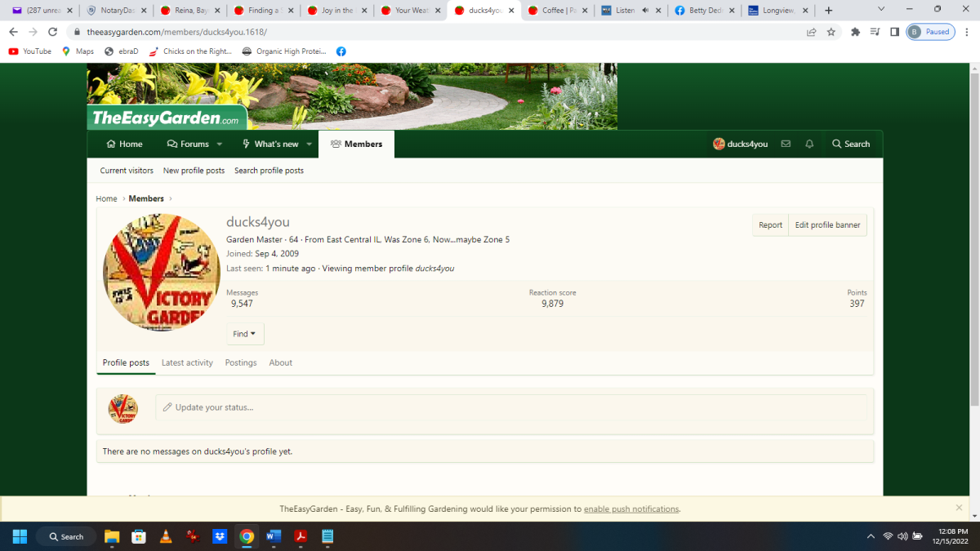
Task: Close the Your Weather browser tab
Action: point(439,11)
